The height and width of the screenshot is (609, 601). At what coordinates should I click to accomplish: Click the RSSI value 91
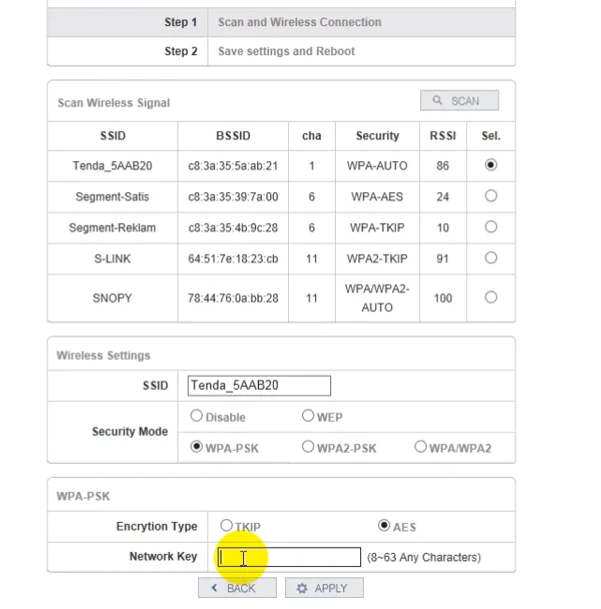coord(443,259)
